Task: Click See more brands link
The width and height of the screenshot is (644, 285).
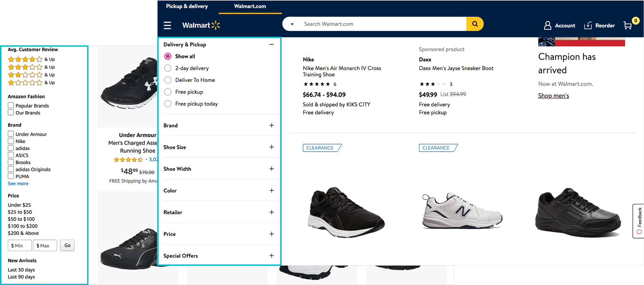Action: pos(18,184)
